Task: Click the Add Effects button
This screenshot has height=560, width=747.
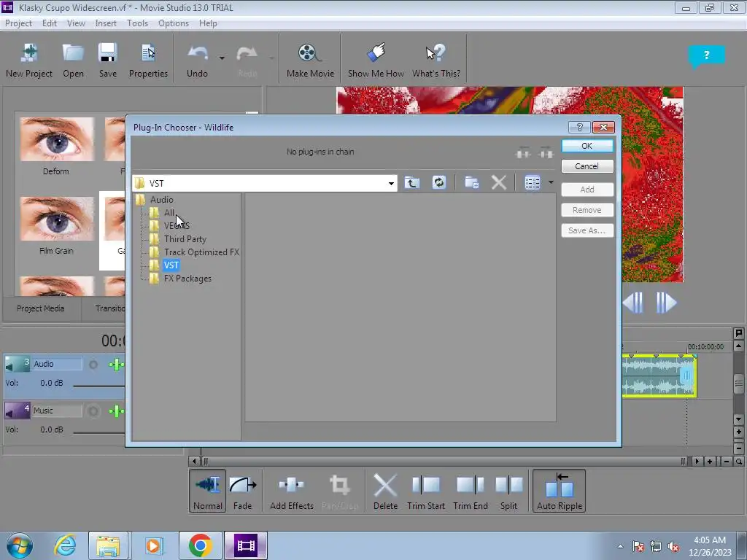Action: pyautogui.click(x=292, y=491)
